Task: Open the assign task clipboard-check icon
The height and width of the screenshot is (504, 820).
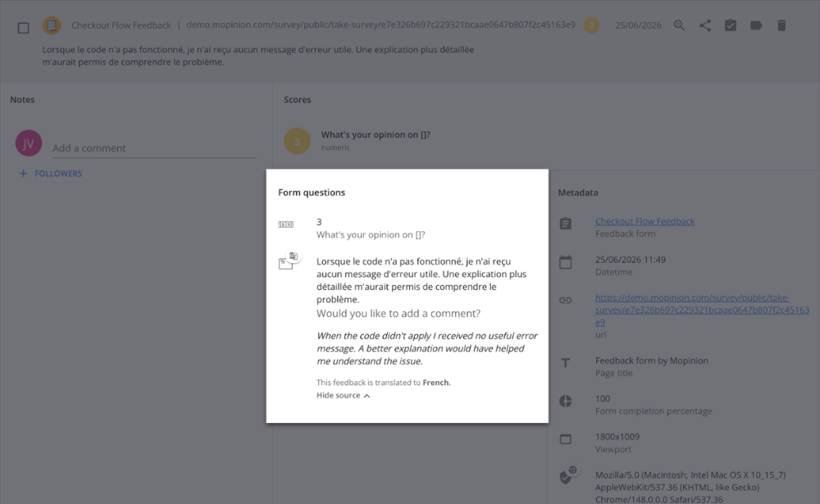Action: 731,25
